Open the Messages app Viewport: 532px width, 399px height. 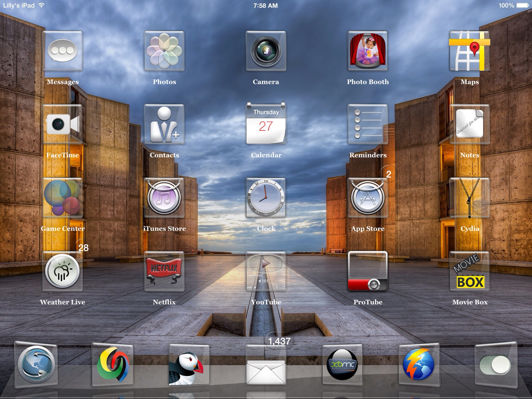tap(62, 51)
